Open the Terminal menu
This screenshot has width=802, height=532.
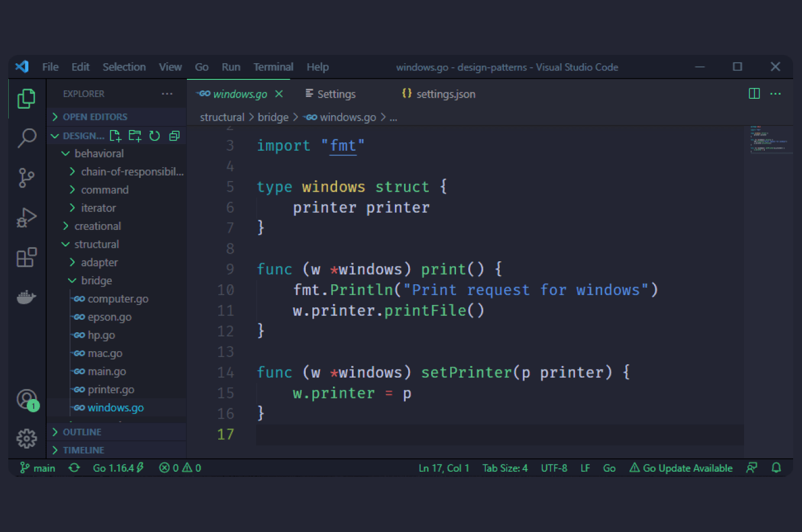[x=273, y=67]
